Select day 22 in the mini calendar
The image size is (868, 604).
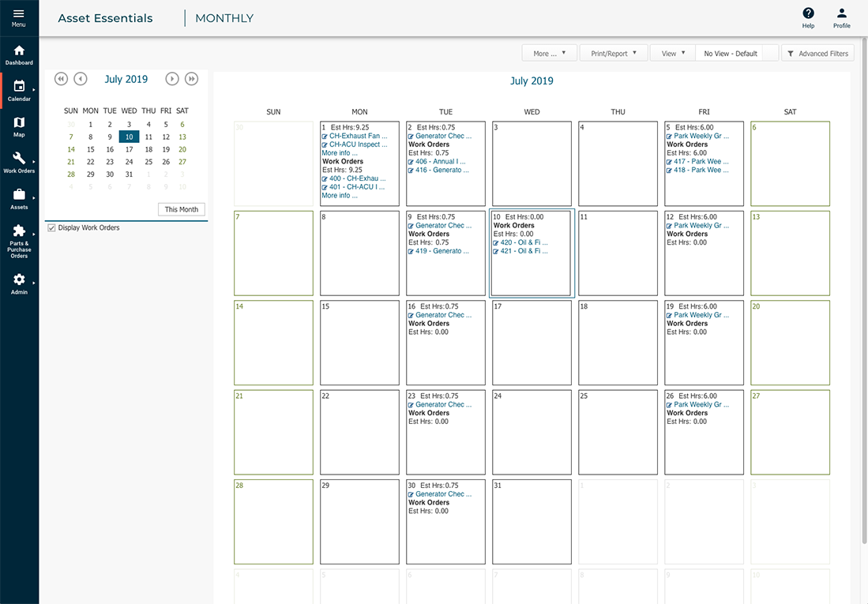91,162
